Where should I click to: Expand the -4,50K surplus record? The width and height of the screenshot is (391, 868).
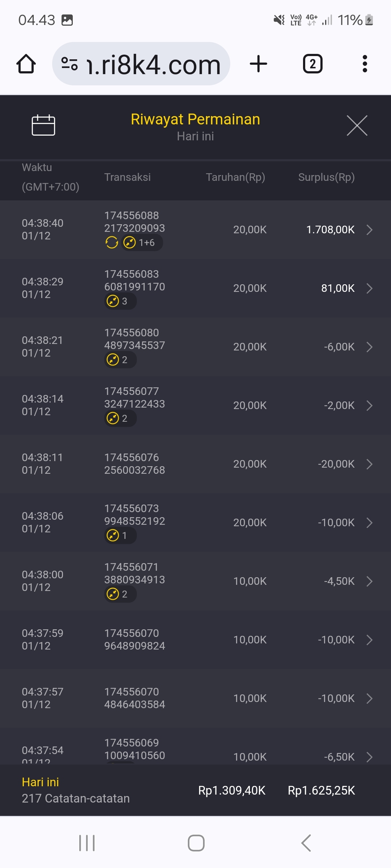[x=369, y=581]
